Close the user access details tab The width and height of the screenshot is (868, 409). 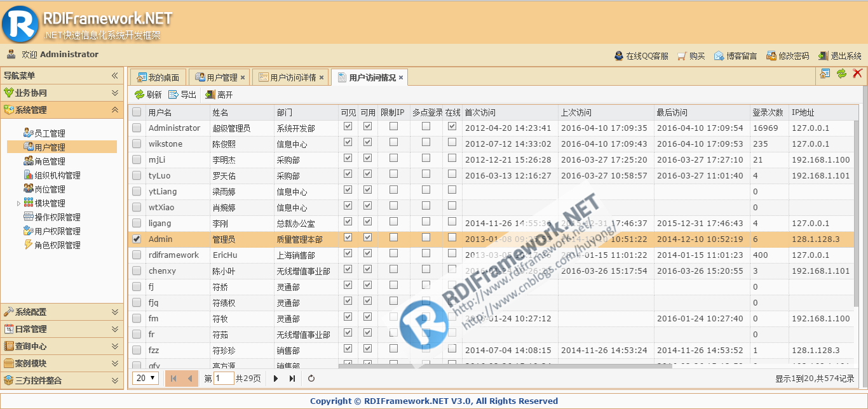tap(322, 77)
